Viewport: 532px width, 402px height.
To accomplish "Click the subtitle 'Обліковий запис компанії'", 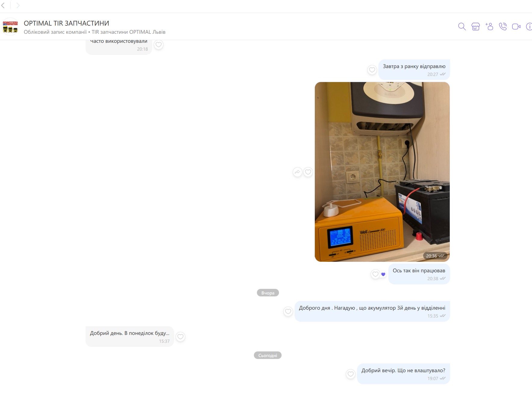I will pos(55,32).
